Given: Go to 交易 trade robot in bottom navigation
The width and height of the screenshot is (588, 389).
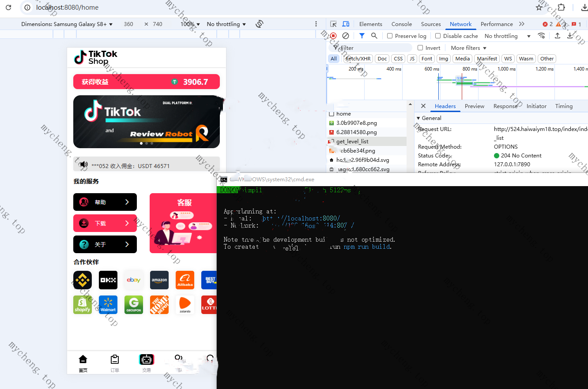Looking at the screenshot, I should (147, 364).
